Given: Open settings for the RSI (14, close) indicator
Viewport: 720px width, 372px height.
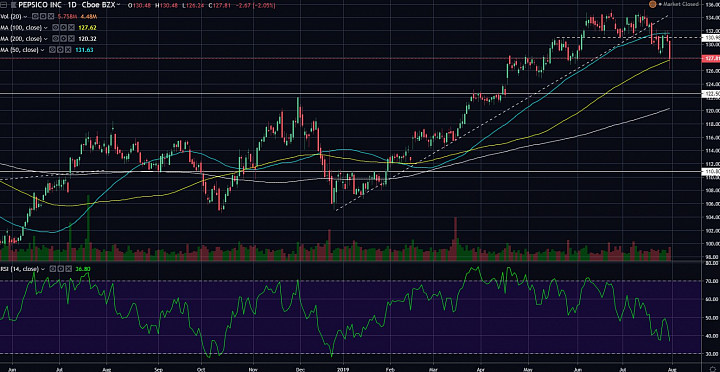Looking at the screenshot, I should [61, 269].
